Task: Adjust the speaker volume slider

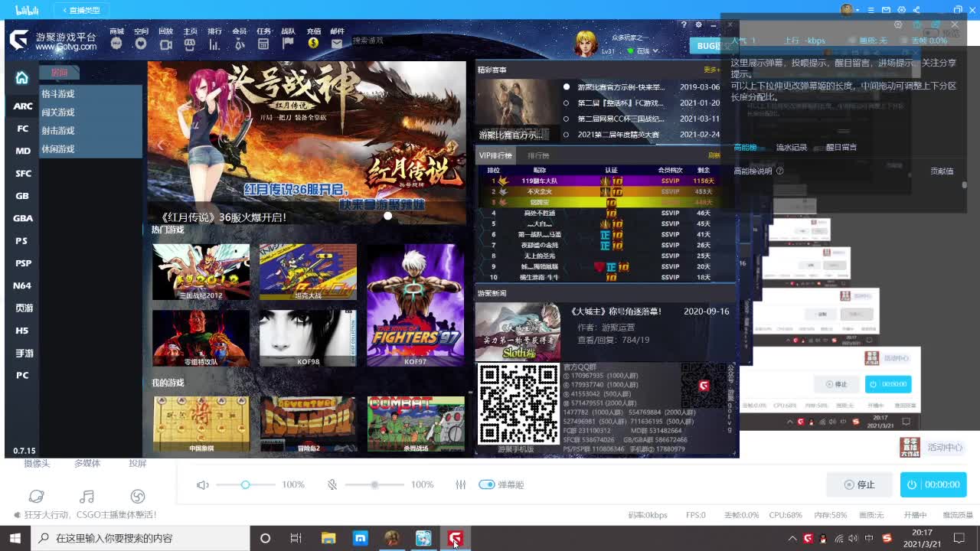Action: tap(246, 484)
